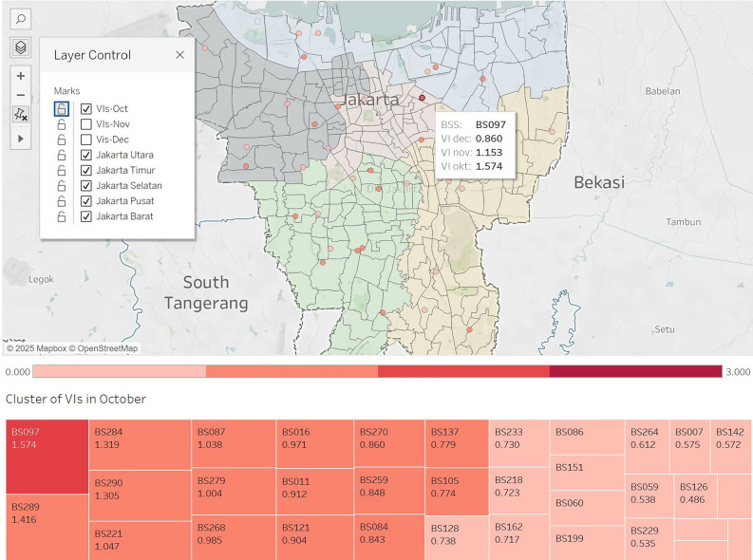Viewport: 753px width, 560px height.
Task: Select the BS284 treemap tile
Action: pos(140,445)
